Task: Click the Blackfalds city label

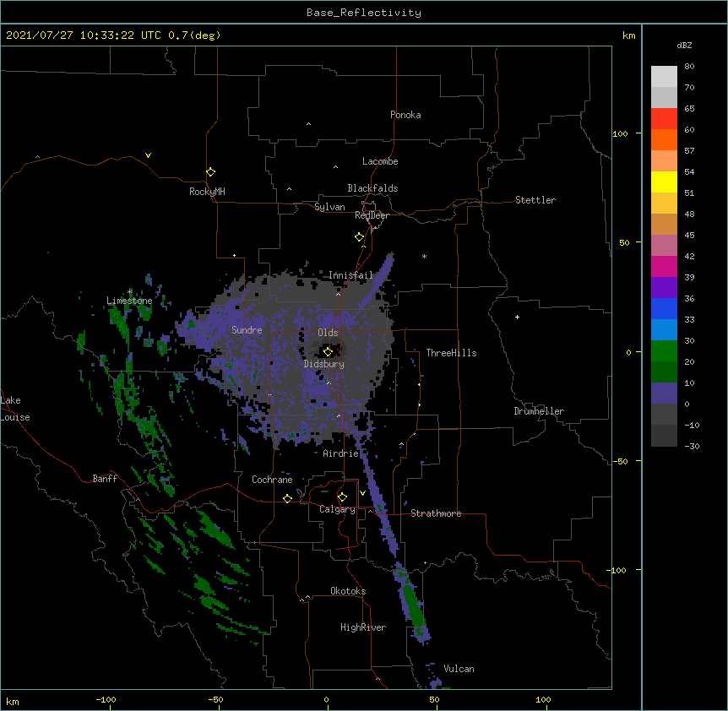Action: tap(372, 188)
